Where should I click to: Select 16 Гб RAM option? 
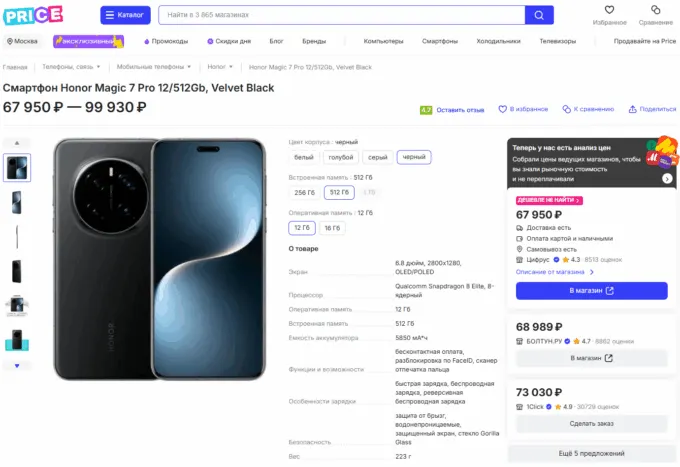point(332,228)
